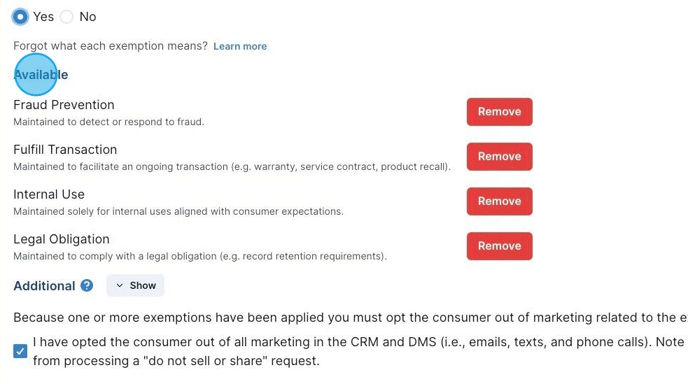688x384 pixels.
Task: Uncheck the opted-out-of-marketing checkbox
Action: [20, 351]
